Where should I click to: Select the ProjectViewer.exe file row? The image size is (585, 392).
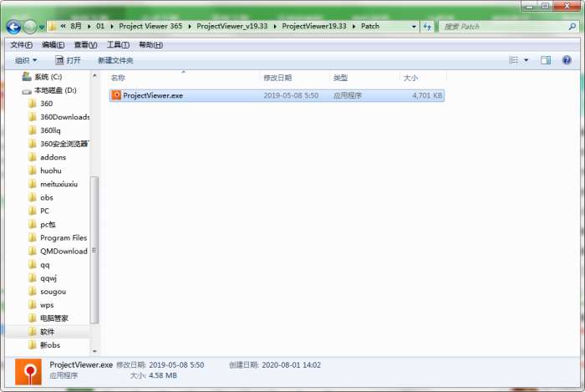tap(277, 95)
